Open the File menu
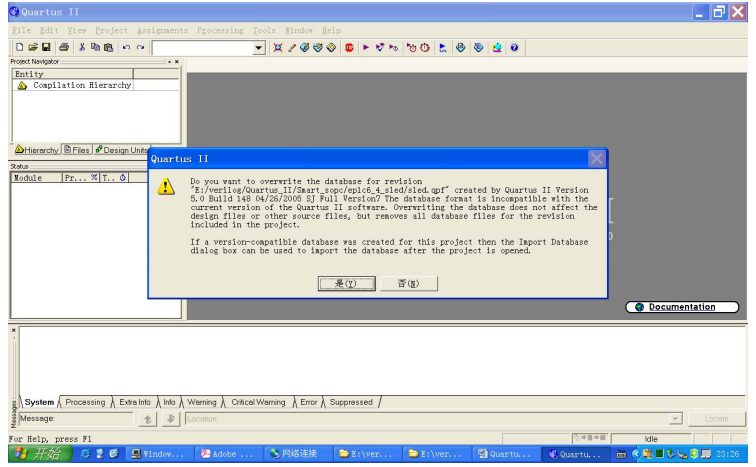 [x=21, y=30]
